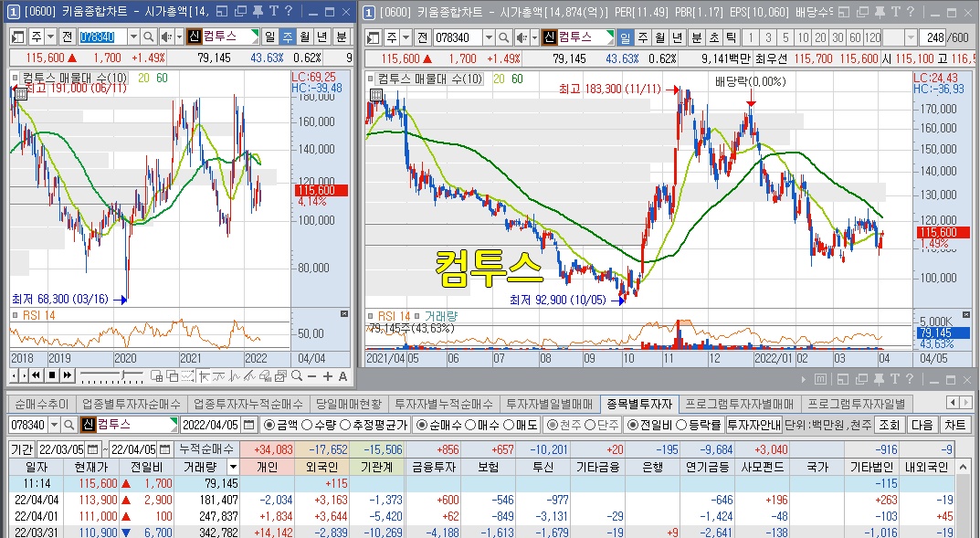Click help question mark in left chart title bar

tap(288, 11)
